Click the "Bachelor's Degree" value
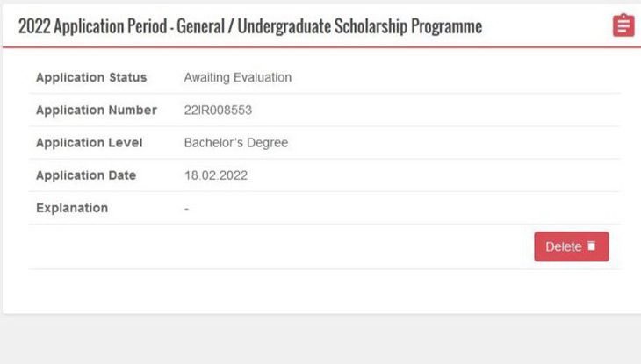 point(235,142)
